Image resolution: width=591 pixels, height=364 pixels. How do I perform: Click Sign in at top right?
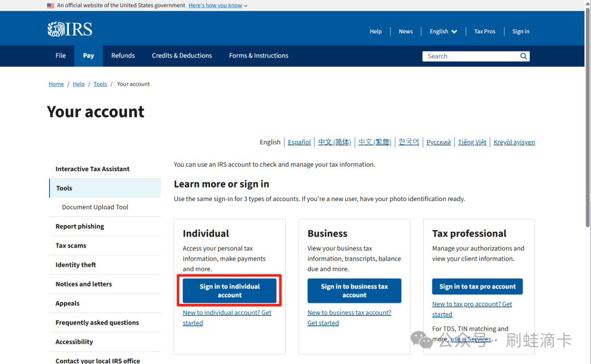click(x=520, y=31)
